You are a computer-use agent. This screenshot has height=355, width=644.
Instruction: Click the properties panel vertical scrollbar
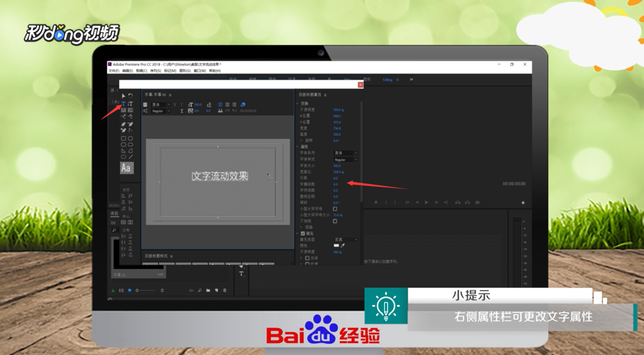click(361, 151)
